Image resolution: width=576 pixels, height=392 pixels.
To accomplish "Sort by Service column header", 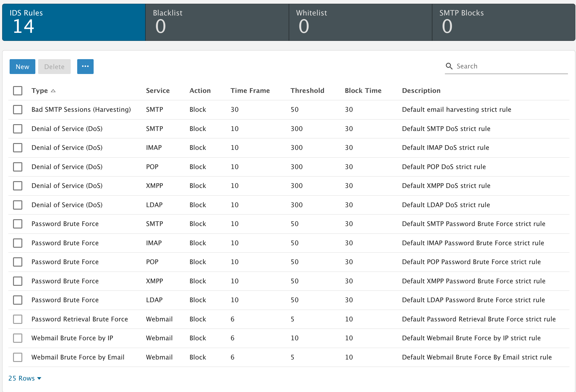I will tap(158, 91).
